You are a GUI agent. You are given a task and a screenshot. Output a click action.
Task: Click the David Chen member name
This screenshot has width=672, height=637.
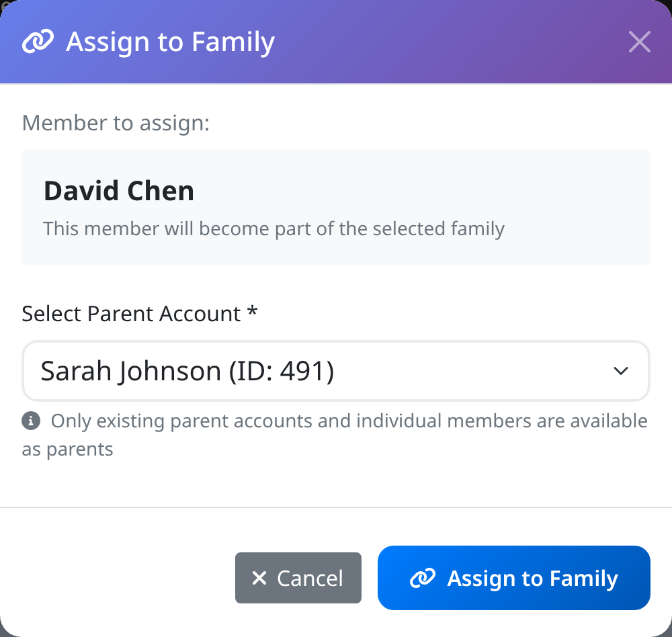[119, 191]
